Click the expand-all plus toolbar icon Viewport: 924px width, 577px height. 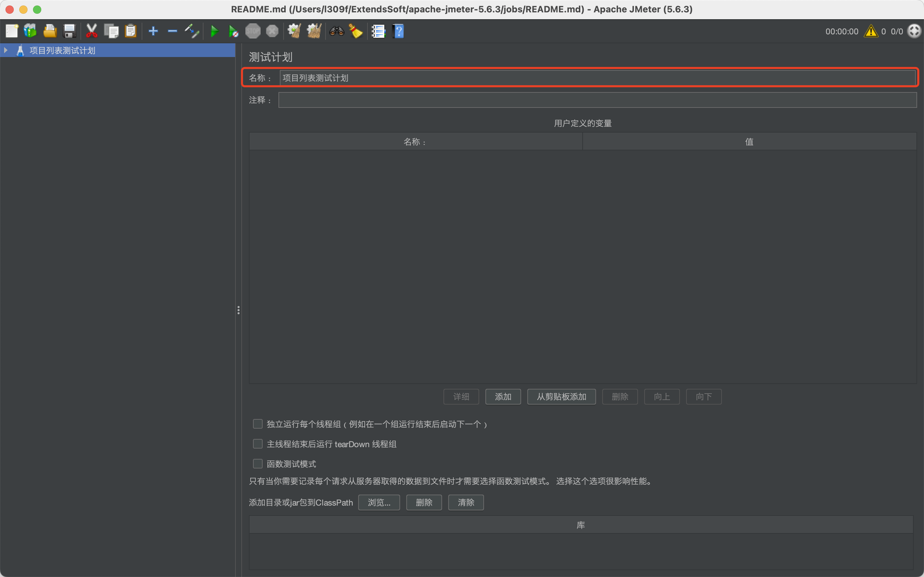click(153, 31)
